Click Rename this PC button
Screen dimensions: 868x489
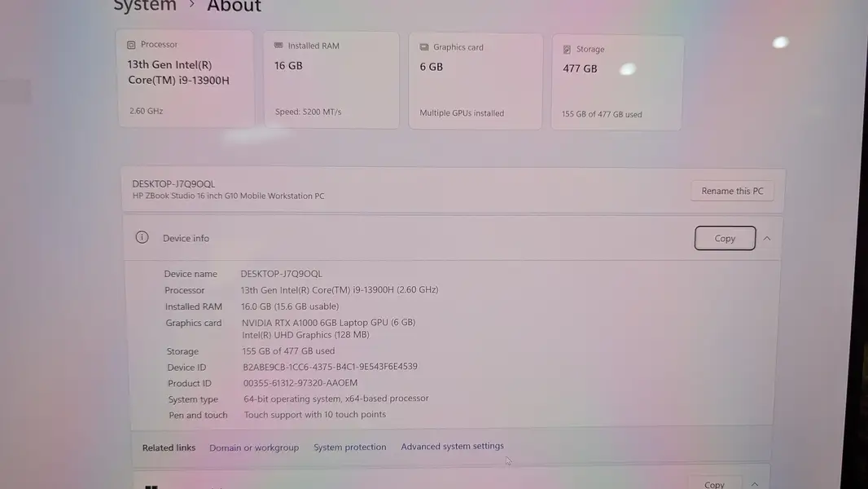[x=732, y=191]
